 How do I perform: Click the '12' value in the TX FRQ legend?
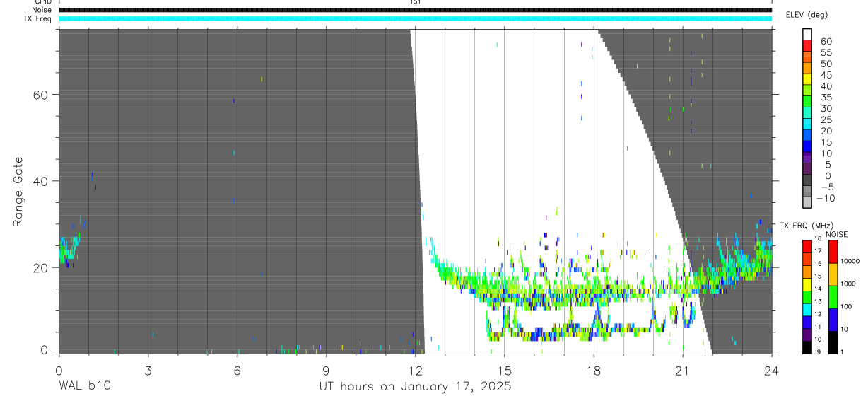click(x=818, y=314)
